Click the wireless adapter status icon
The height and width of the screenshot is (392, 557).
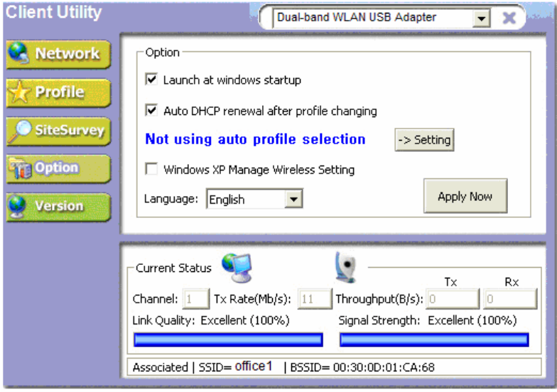tap(345, 267)
